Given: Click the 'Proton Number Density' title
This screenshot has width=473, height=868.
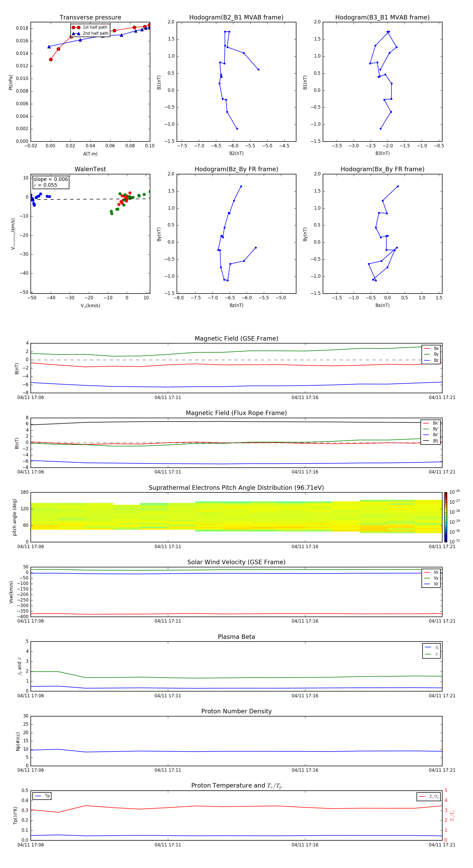Looking at the screenshot, I should tap(236, 711).
